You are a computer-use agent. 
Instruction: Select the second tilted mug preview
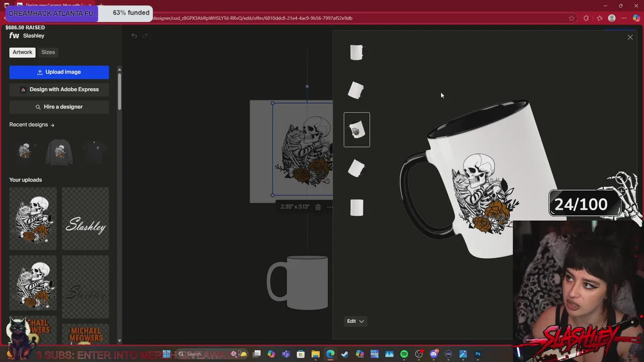357,90
